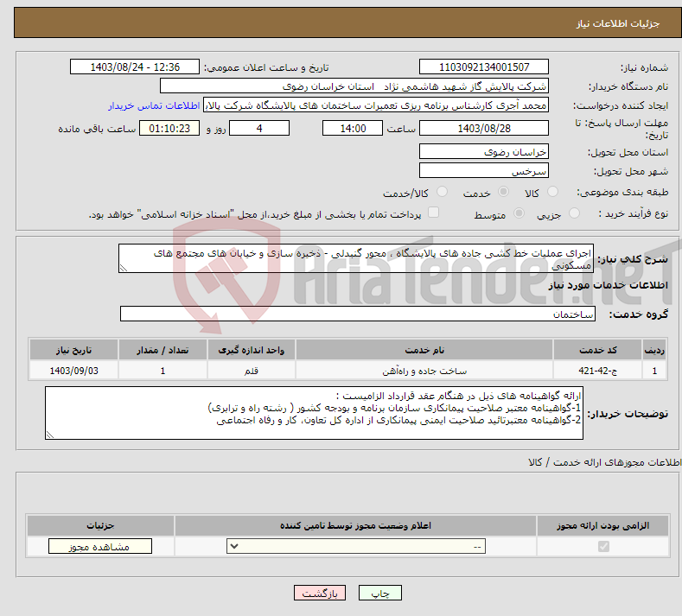
Task: Click the تعداد / مقدار column header
Action: [x=163, y=350]
